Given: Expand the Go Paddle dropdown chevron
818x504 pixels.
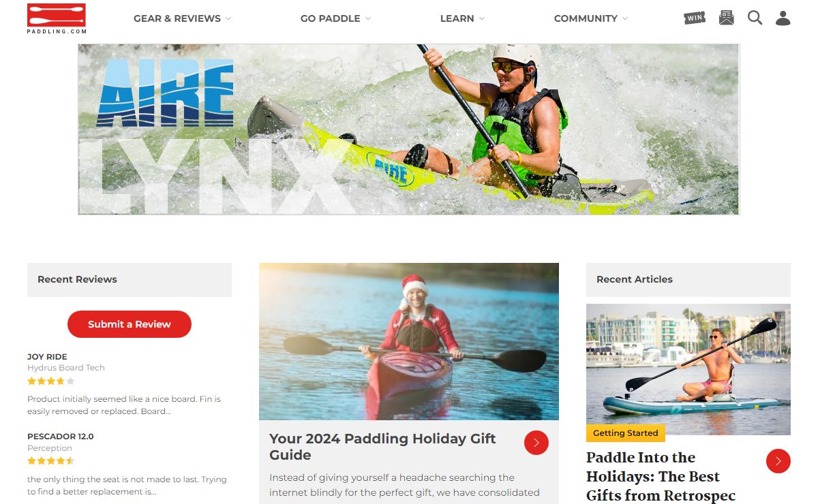Looking at the screenshot, I should [368, 18].
